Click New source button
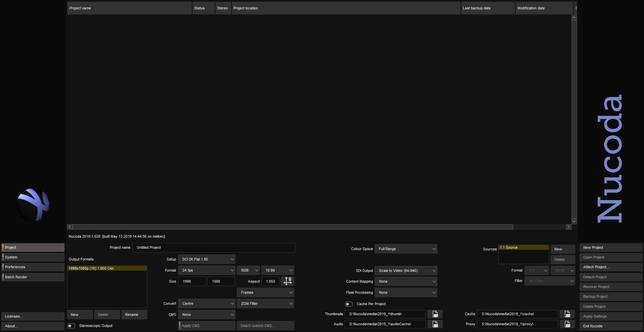The image size is (644, 332). coord(563,249)
